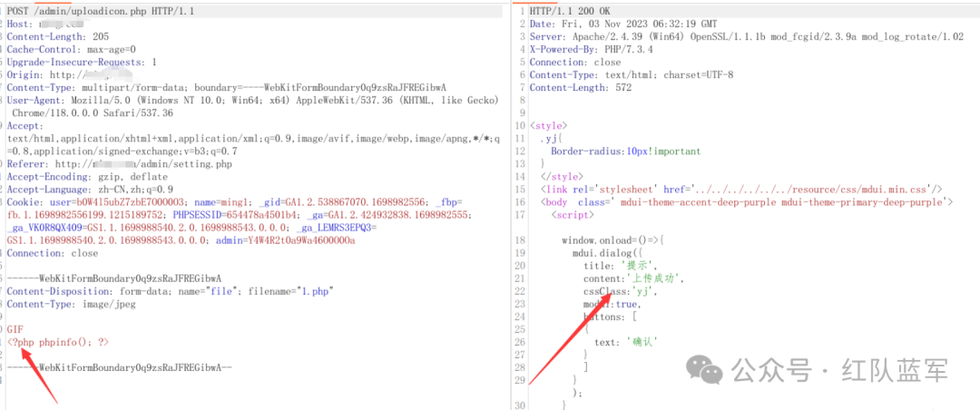
Task: Select the Cookie header line starting with user=
Action: point(235,202)
